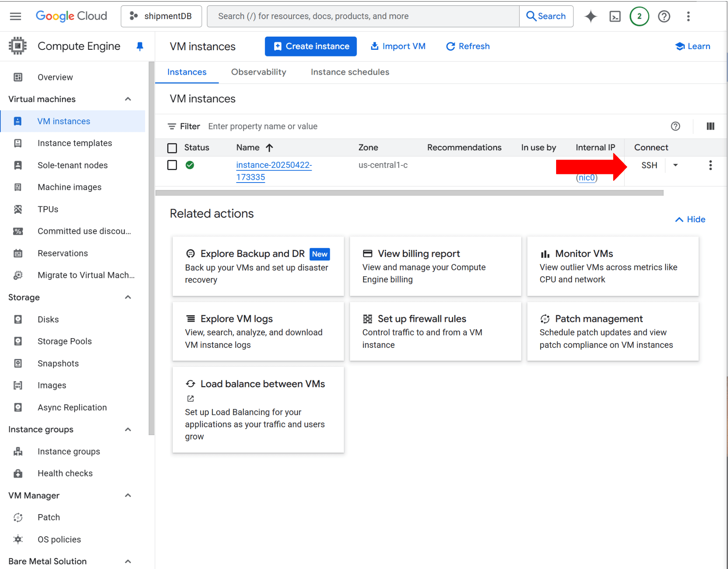Tick the select-all checkbox in the table header
728x569 pixels.
pos(172,148)
